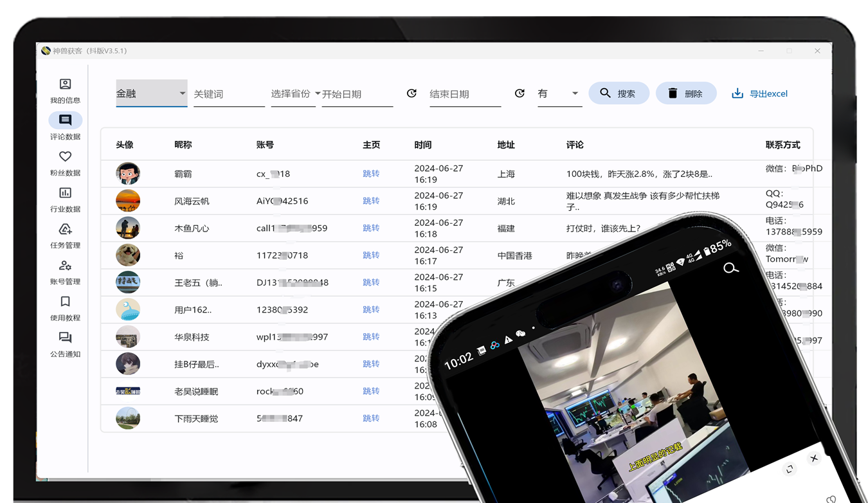Click comment text "打仗时，谁该先上?"
868x503 pixels.
point(603,228)
